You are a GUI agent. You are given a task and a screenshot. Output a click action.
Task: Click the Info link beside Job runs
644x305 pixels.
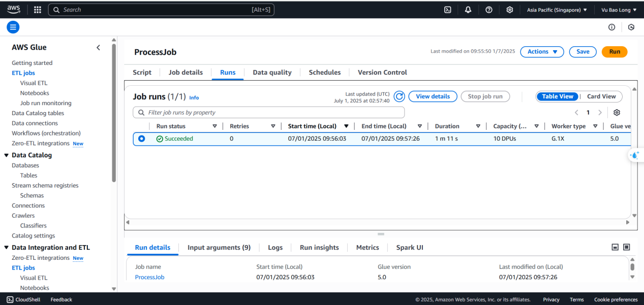pyautogui.click(x=194, y=97)
